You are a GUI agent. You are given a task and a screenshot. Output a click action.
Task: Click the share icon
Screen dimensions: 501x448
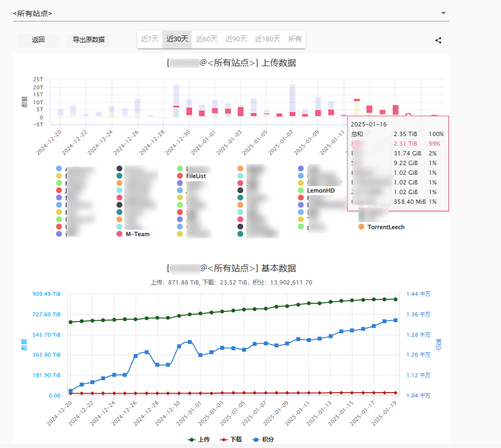(x=439, y=40)
